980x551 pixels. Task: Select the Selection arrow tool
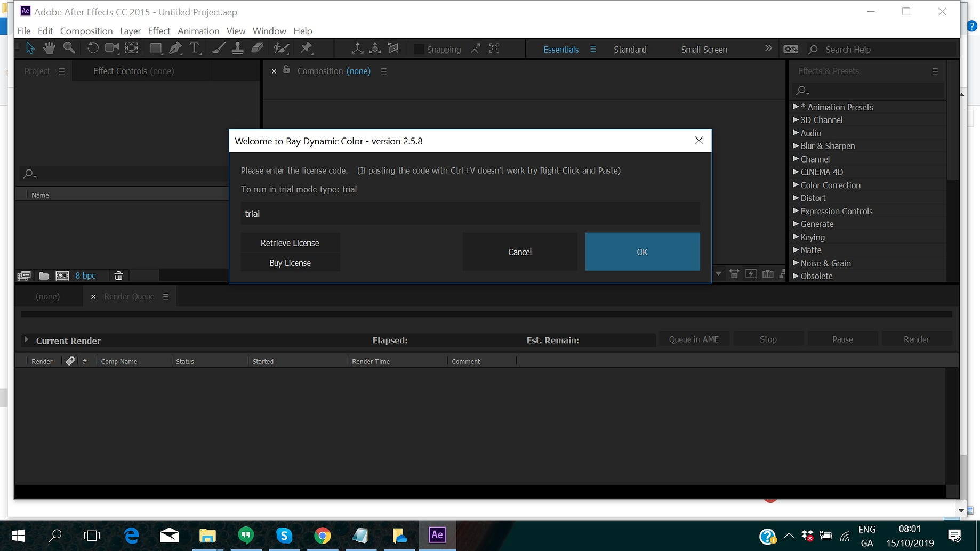pos(30,48)
